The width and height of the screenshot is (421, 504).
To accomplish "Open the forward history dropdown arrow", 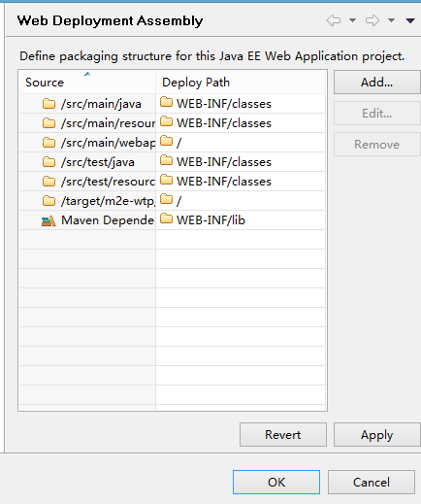I will point(391,20).
